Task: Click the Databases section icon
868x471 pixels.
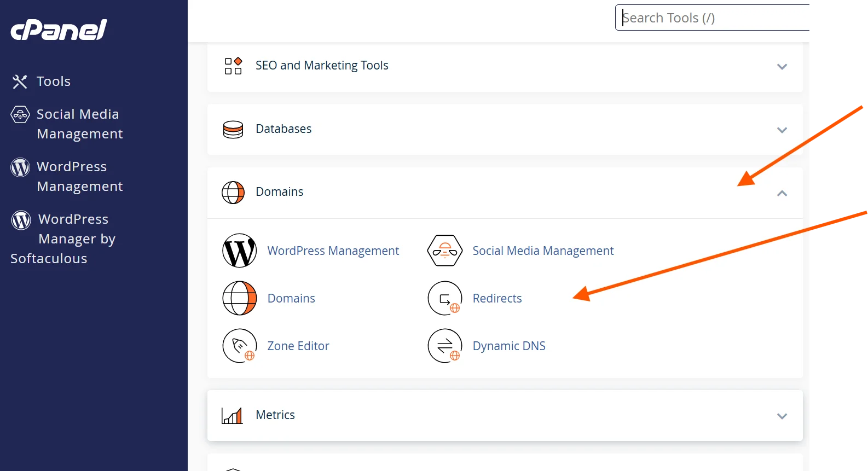Action: tap(233, 130)
